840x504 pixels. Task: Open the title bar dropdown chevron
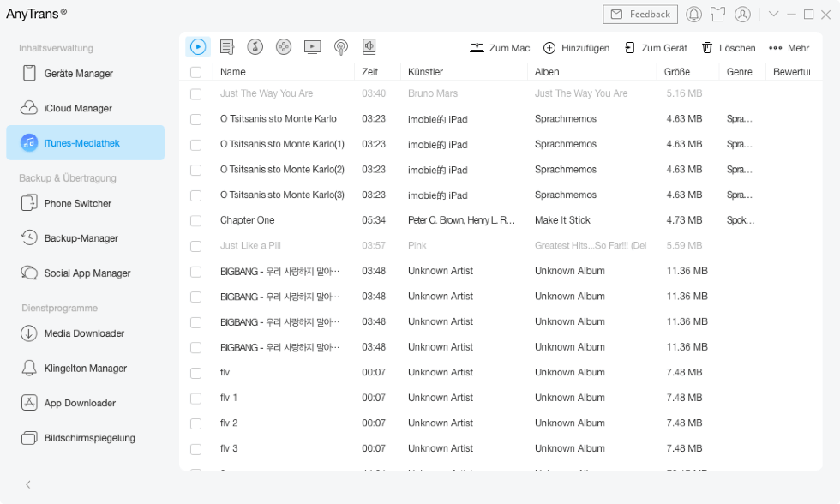pos(773,15)
